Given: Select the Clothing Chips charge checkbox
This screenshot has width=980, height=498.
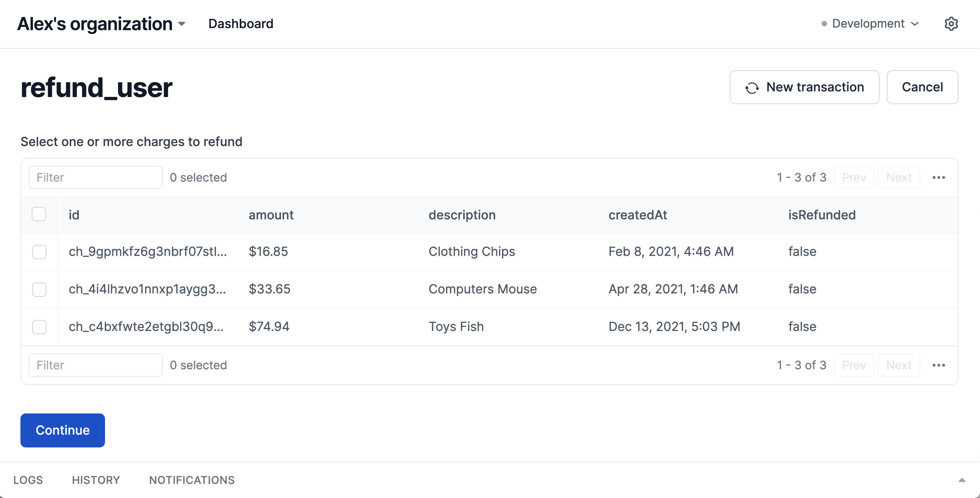Looking at the screenshot, I should click(x=39, y=252).
